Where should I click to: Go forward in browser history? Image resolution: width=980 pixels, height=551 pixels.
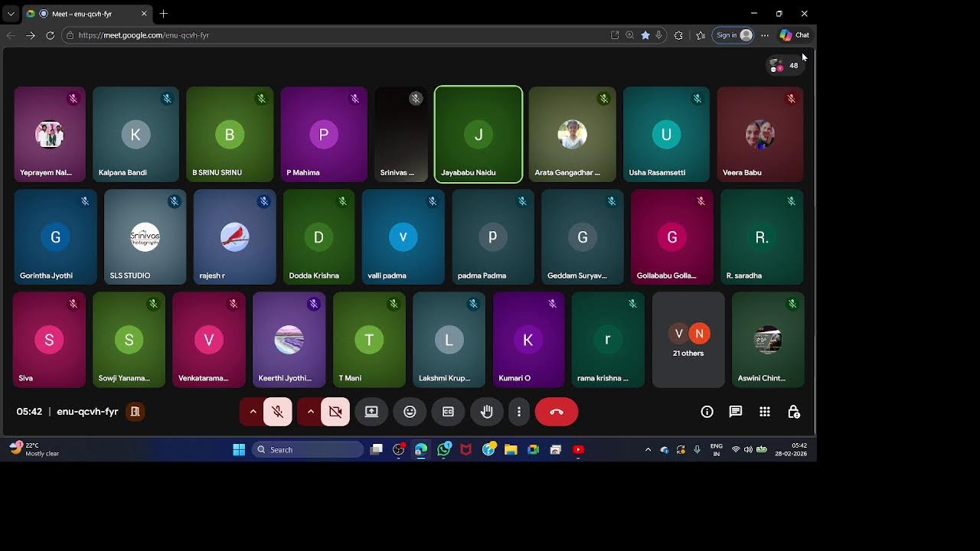pos(31,35)
